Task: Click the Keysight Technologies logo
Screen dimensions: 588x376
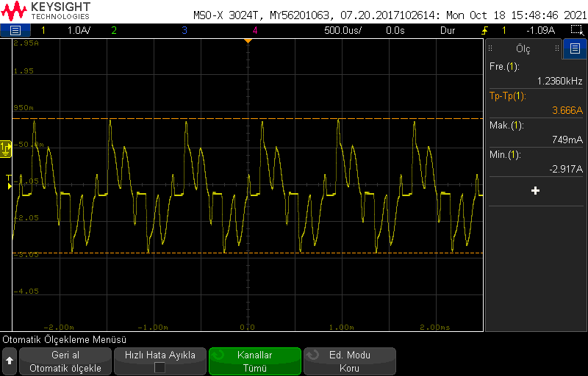Action: (46, 11)
